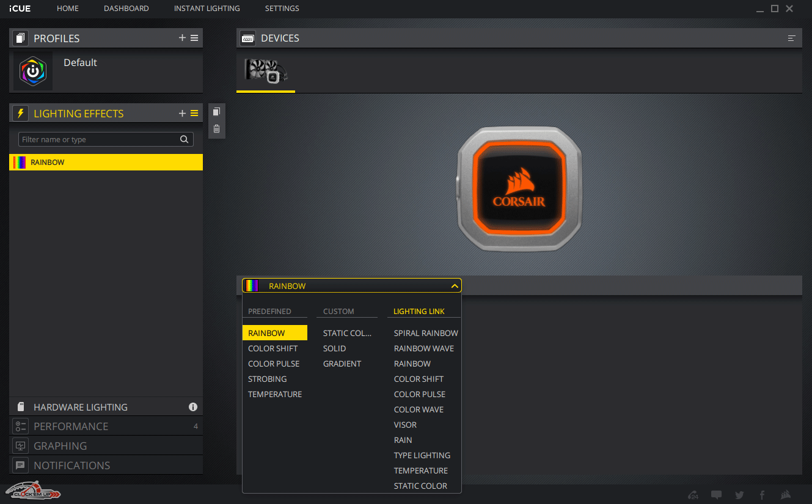This screenshot has width=812, height=504.
Task: Add a new lighting effect
Action: (x=182, y=113)
